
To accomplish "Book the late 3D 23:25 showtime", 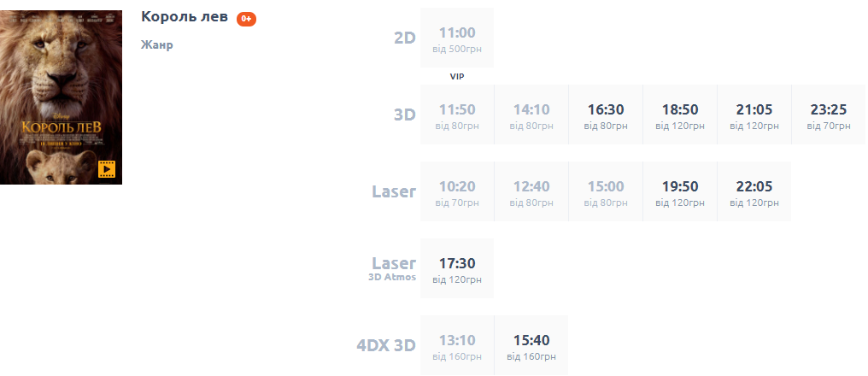I will pos(829,115).
